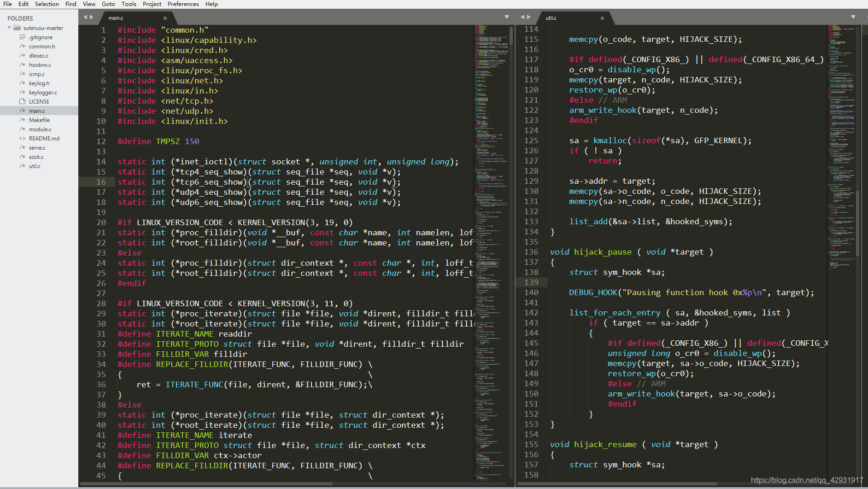Open the File menu
Screen dimensions: 868x489
point(7,4)
